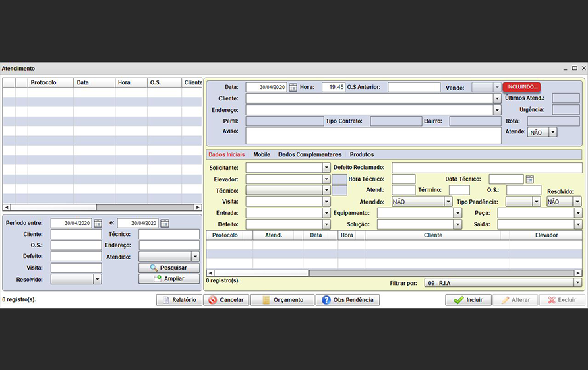
Task: Click right arrow of left table scrollbar
Action: click(x=198, y=208)
